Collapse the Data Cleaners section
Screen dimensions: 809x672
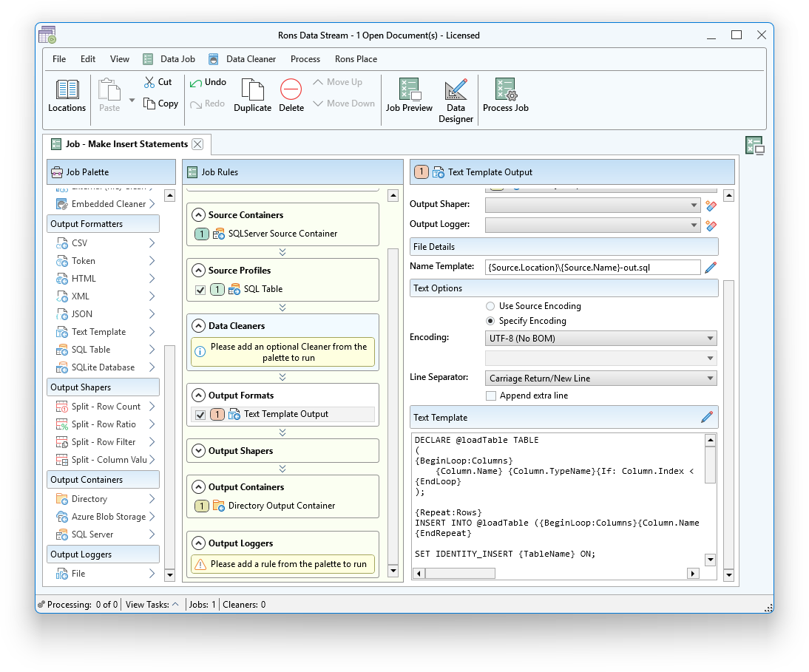(x=198, y=326)
